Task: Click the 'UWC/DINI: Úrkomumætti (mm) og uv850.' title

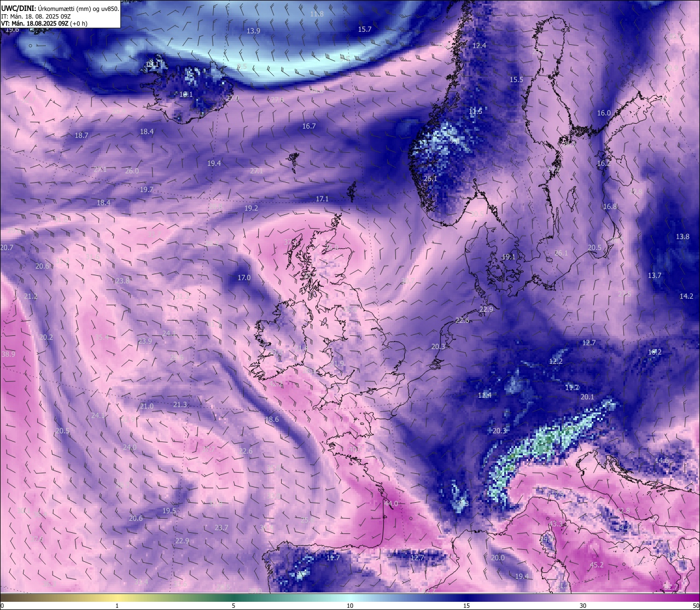Action: click(x=60, y=8)
